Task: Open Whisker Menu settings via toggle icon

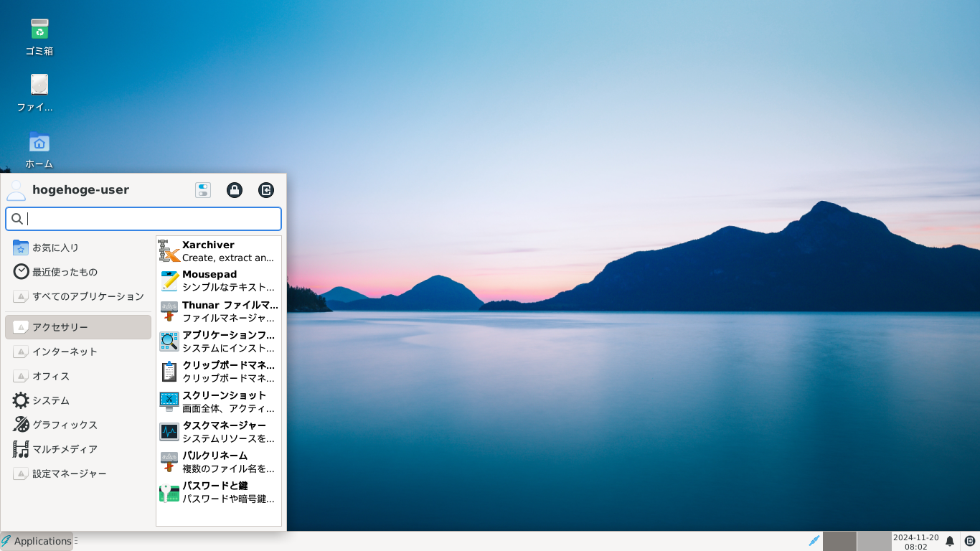Action: (x=203, y=189)
